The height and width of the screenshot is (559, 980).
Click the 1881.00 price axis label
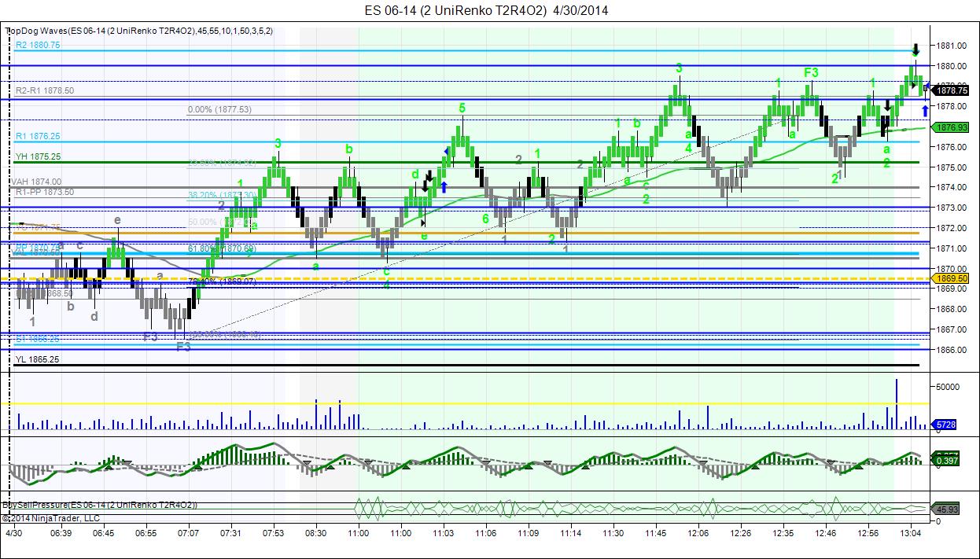click(952, 45)
